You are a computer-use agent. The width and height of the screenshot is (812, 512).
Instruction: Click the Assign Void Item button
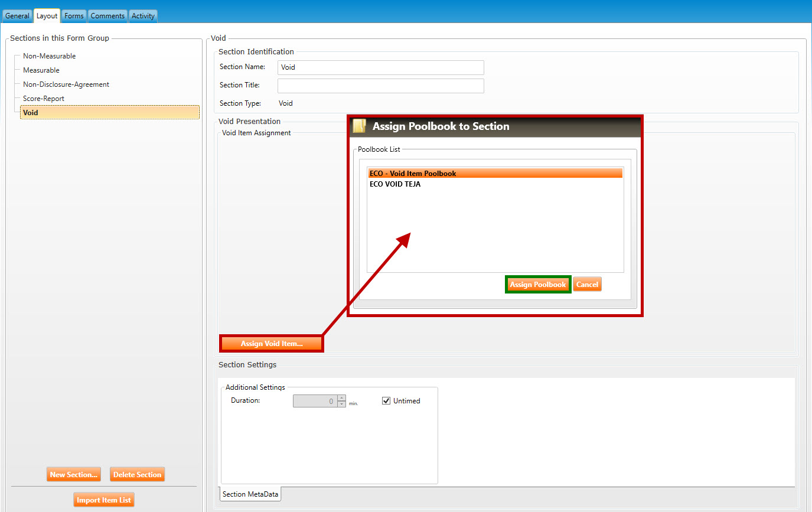pyautogui.click(x=272, y=344)
